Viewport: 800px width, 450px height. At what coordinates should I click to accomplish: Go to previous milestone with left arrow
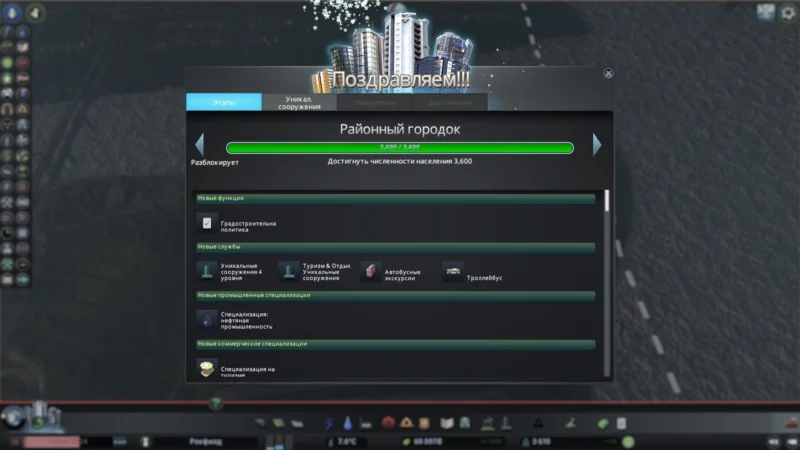(x=199, y=144)
